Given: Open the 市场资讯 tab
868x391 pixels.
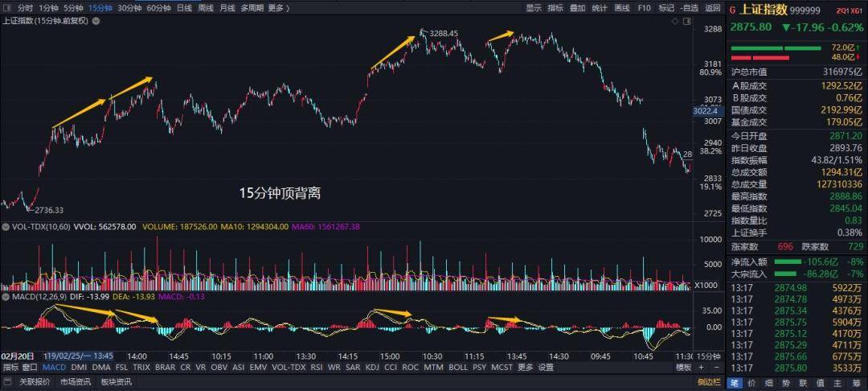Looking at the screenshot, I should (x=76, y=381).
